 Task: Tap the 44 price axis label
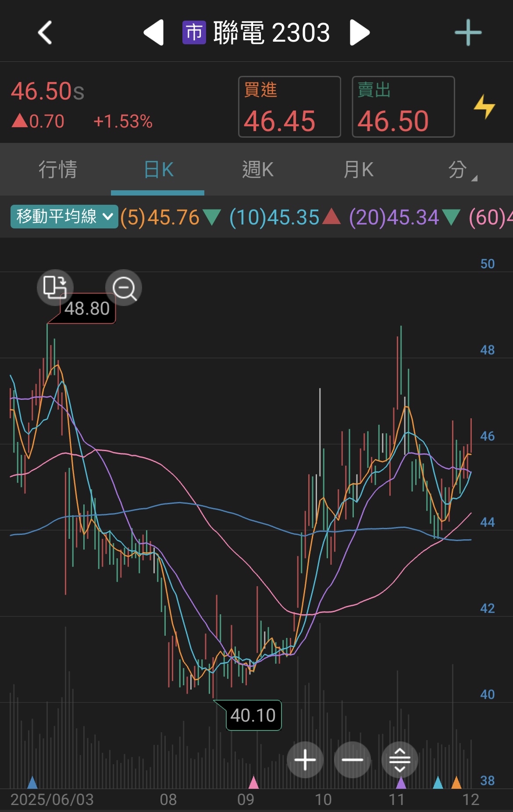(x=487, y=522)
